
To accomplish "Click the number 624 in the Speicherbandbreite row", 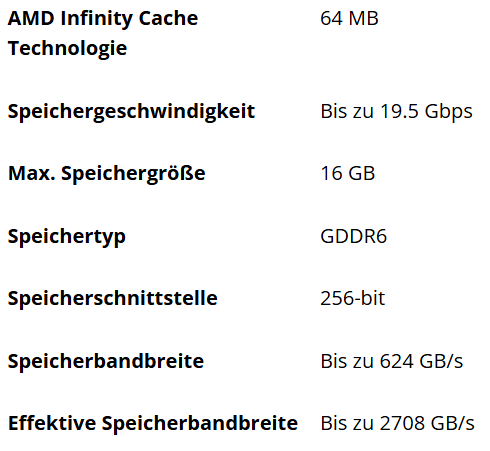I will click(x=397, y=361).
